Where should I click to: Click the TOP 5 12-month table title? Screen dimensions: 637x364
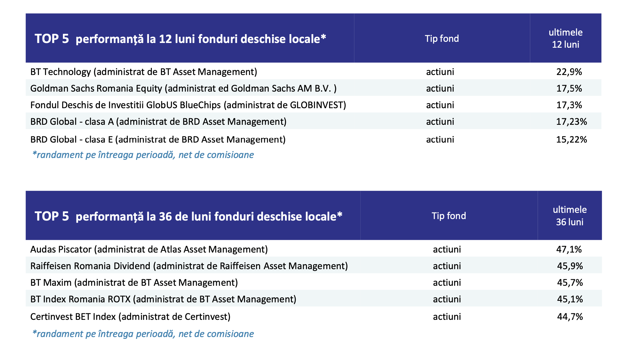pyautogui.click(x=180, y=39)
